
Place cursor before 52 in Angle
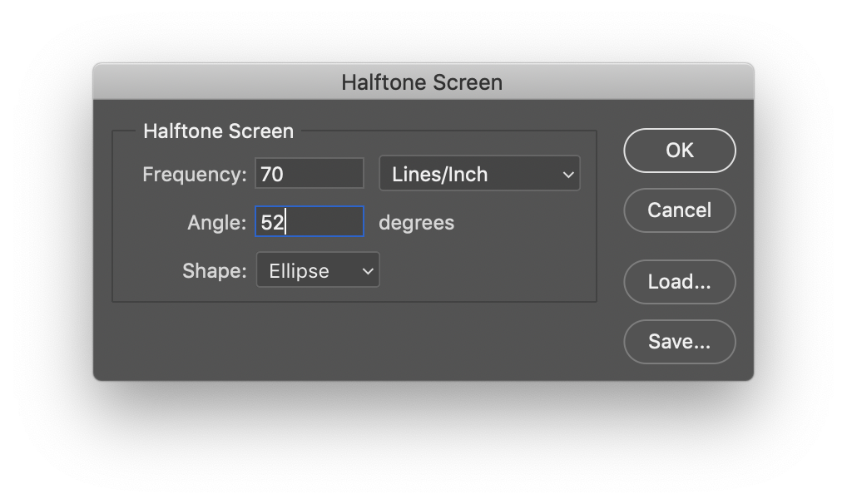click(x=261, y=222)
